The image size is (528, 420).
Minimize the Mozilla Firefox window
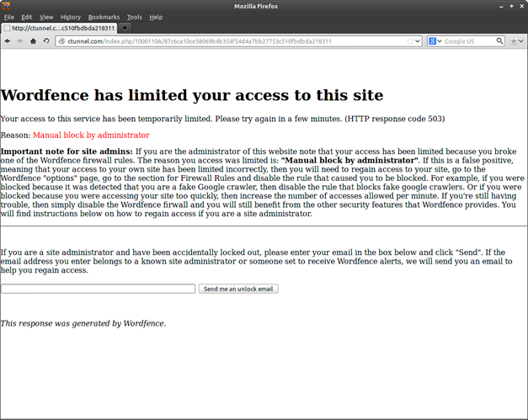501,7
